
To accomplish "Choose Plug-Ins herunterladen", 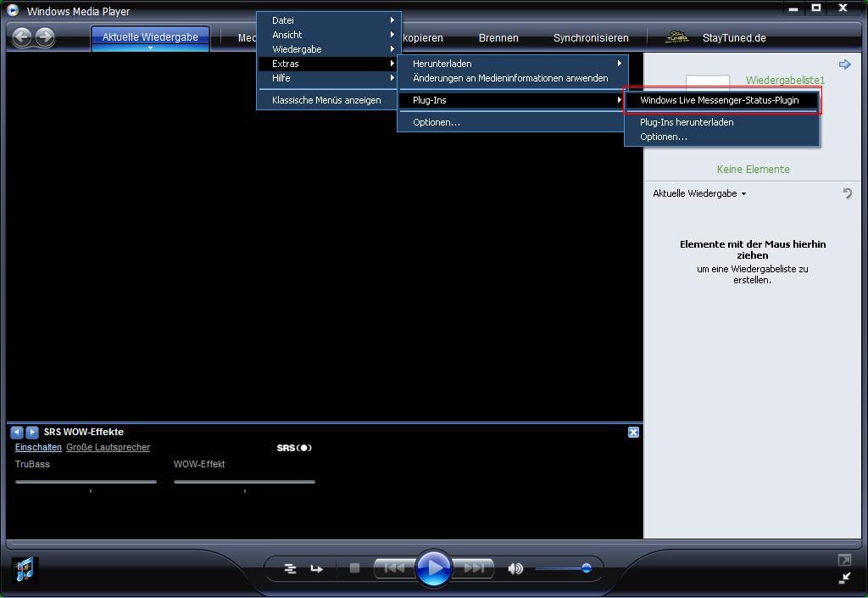I will [722, 122].
